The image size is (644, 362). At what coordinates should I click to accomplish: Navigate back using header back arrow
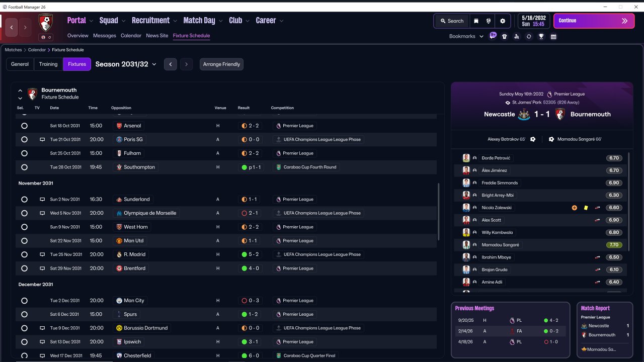point(12,27)
